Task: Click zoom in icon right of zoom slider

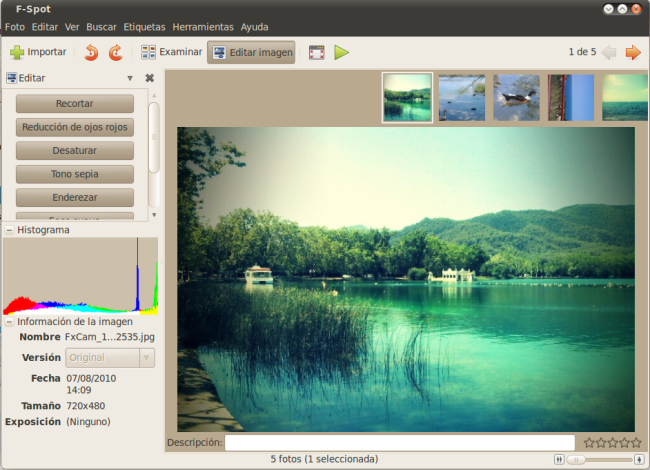Action: (x=639, y=459)
